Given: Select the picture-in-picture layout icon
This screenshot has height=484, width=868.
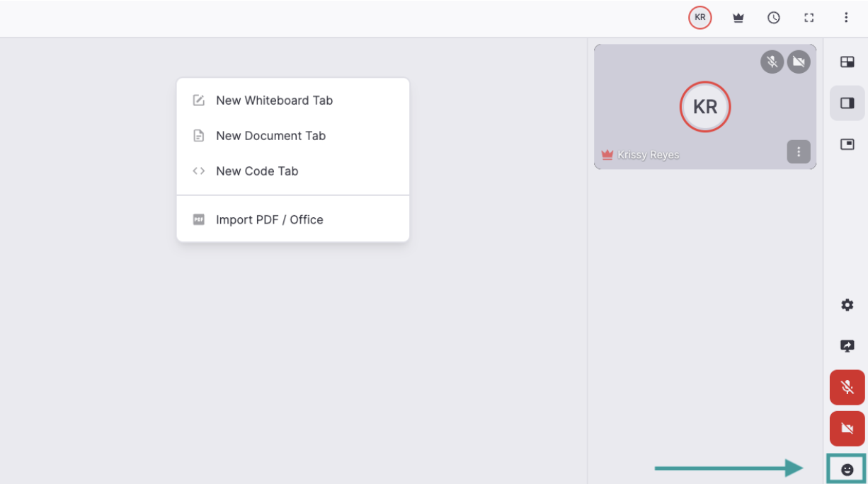Looking at the screenshot, I should point(847,144).
